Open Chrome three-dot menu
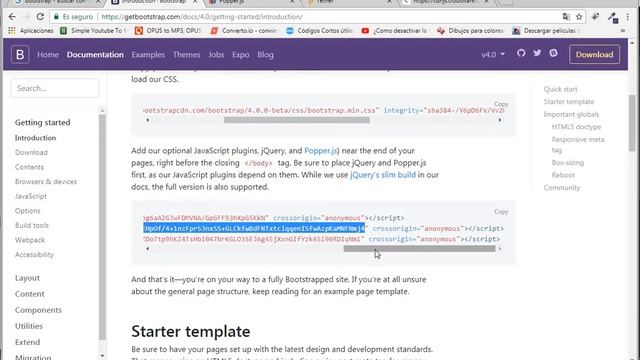The width and height of the screenshot is (640, 360). pyautogui.click(x=628, y=17)
